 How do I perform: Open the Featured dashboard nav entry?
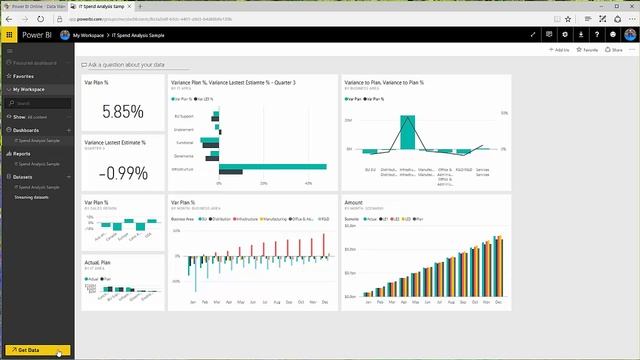pyautogui.click(x=35, y=63)
